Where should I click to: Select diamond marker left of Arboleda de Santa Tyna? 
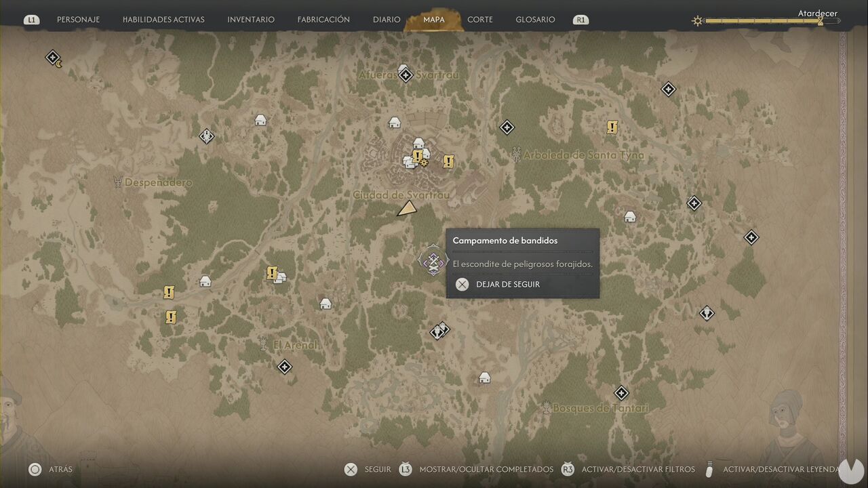(x=507, y=127)
